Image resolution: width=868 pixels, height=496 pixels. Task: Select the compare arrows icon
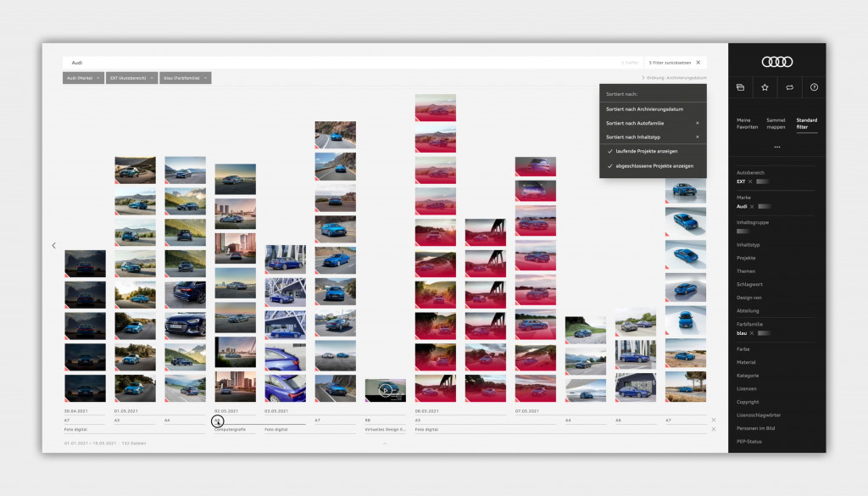pos(790,87)
